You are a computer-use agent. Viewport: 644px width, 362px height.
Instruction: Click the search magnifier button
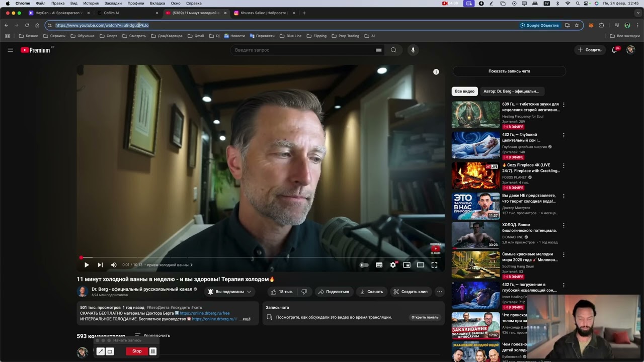point(393,50)
